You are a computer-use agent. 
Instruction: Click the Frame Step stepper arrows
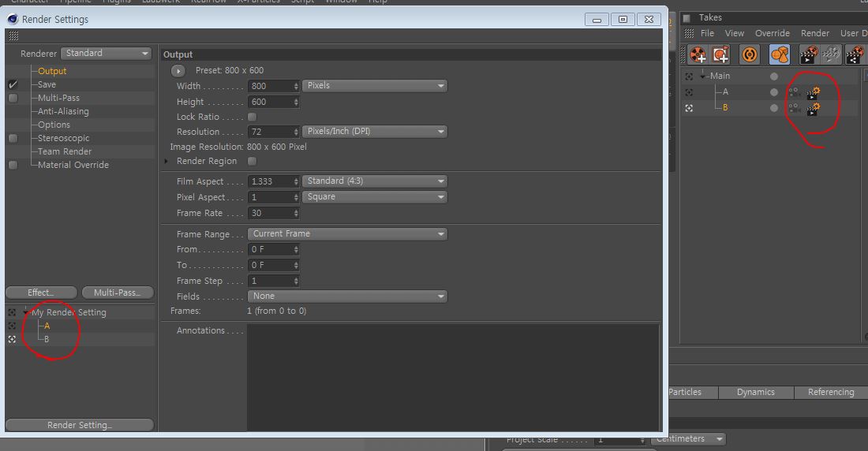tap(296, 281)
